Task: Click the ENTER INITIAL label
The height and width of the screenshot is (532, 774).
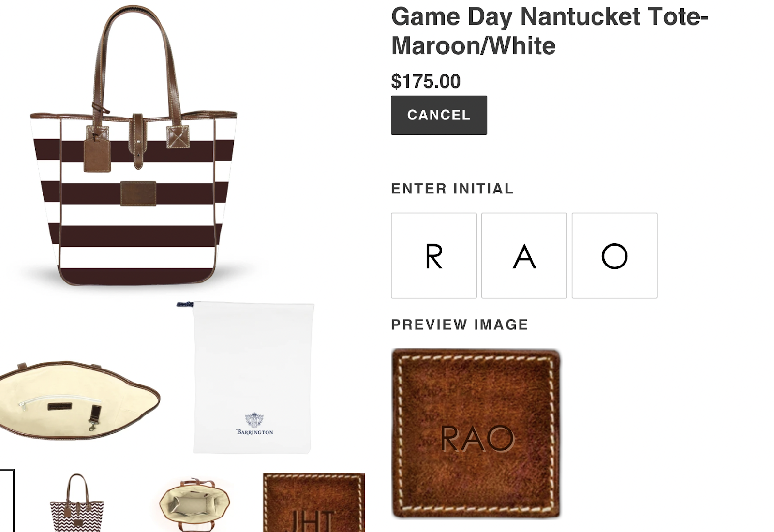Action: click(x=452, y=189)
